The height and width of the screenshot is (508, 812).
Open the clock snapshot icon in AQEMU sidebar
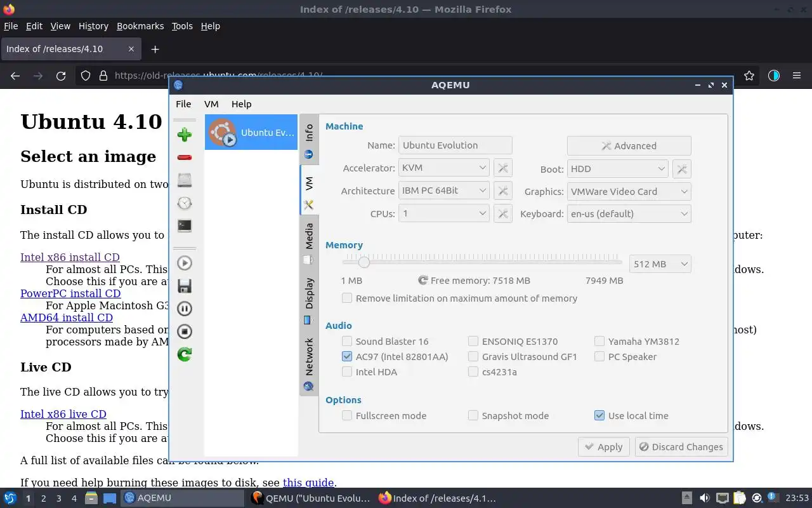click(x=185, y=203)
